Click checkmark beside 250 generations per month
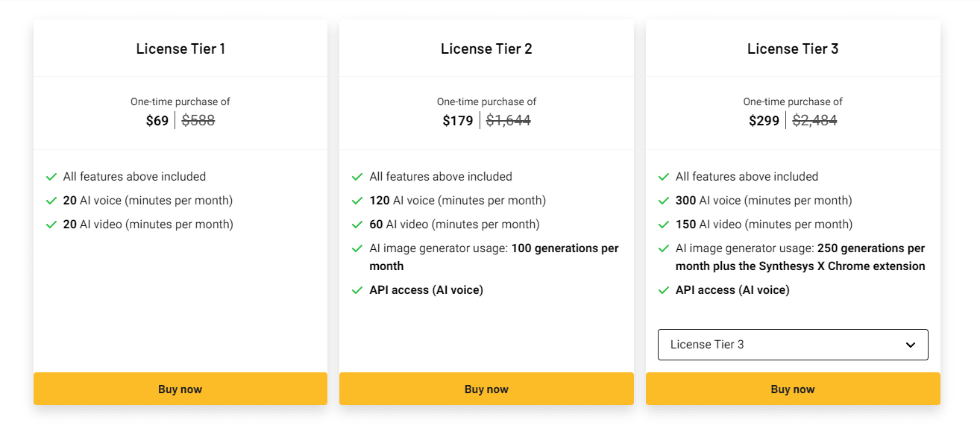The height and width of the screenshot is (429, 980). [x=664, y=248]
